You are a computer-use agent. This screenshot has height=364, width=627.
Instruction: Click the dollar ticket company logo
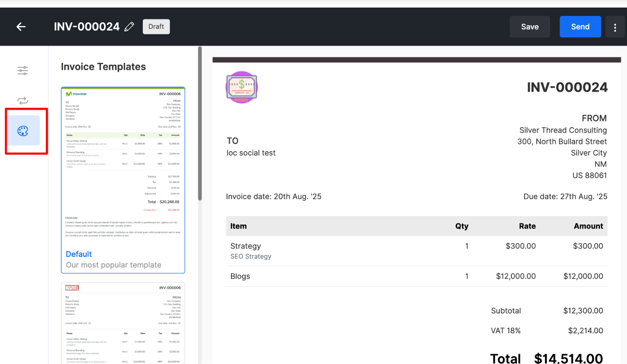(x=241, y=87)
